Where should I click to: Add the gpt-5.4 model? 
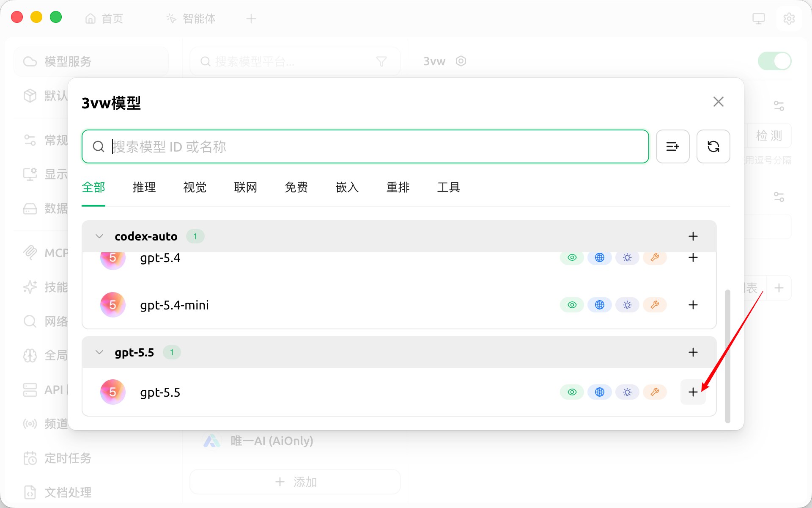click(x=693, y=257)
